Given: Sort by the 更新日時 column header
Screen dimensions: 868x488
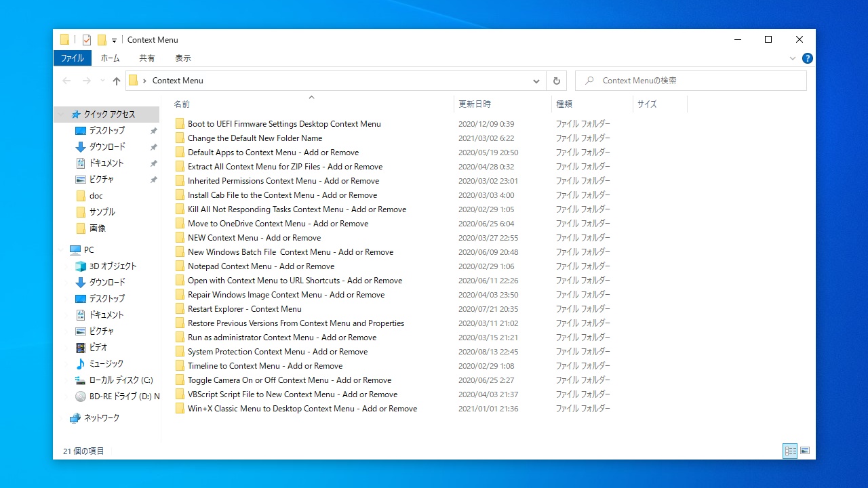Looking at the screenshot, I should (x=475, y=104).
